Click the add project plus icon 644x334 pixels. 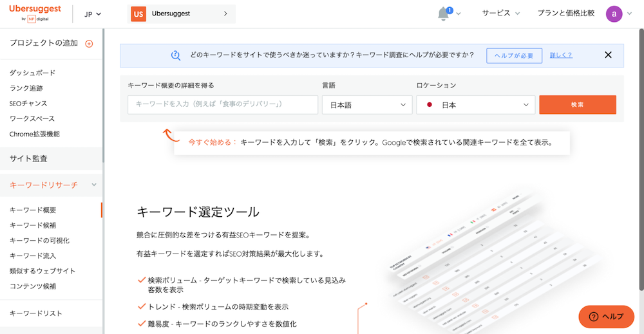click(89, 44)
